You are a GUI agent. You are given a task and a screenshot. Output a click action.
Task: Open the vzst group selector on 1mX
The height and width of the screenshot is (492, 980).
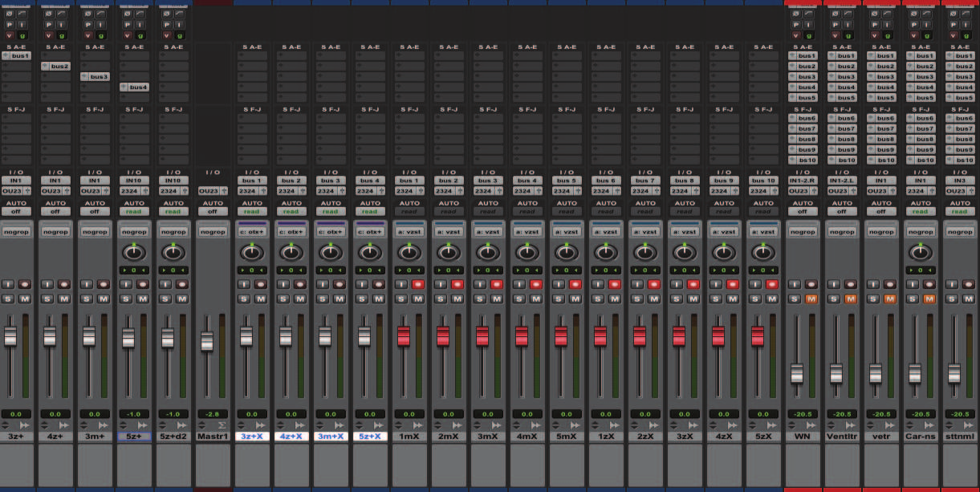click(x=409, y=231)
